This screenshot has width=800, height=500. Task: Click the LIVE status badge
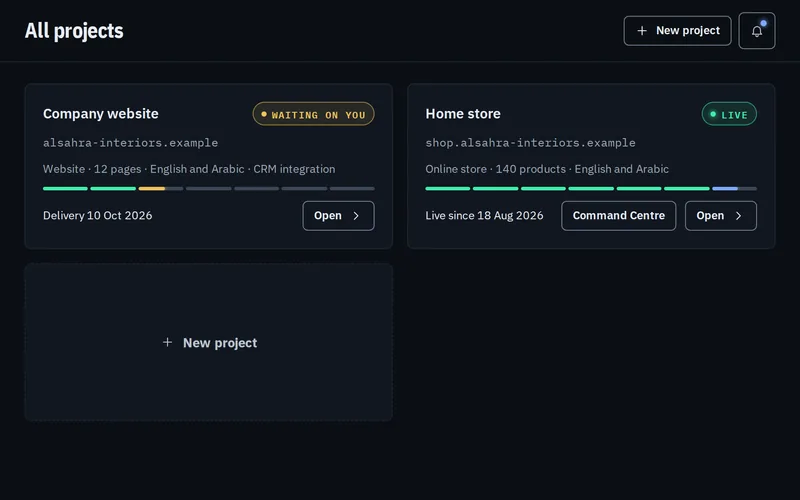click(x=729, y=114)
